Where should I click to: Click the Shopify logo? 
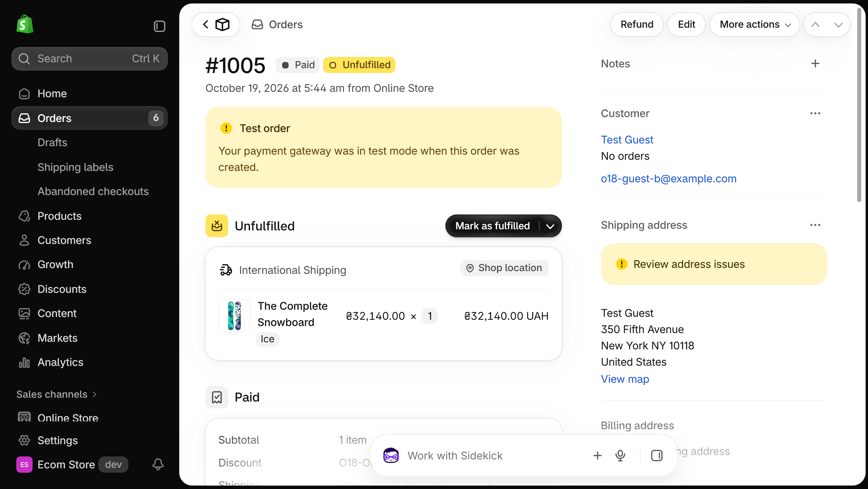click(25, 24)
